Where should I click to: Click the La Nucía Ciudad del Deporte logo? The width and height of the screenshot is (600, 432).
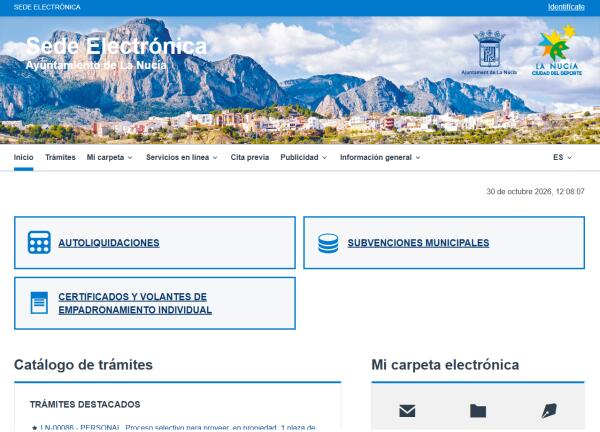click(557, 51)
